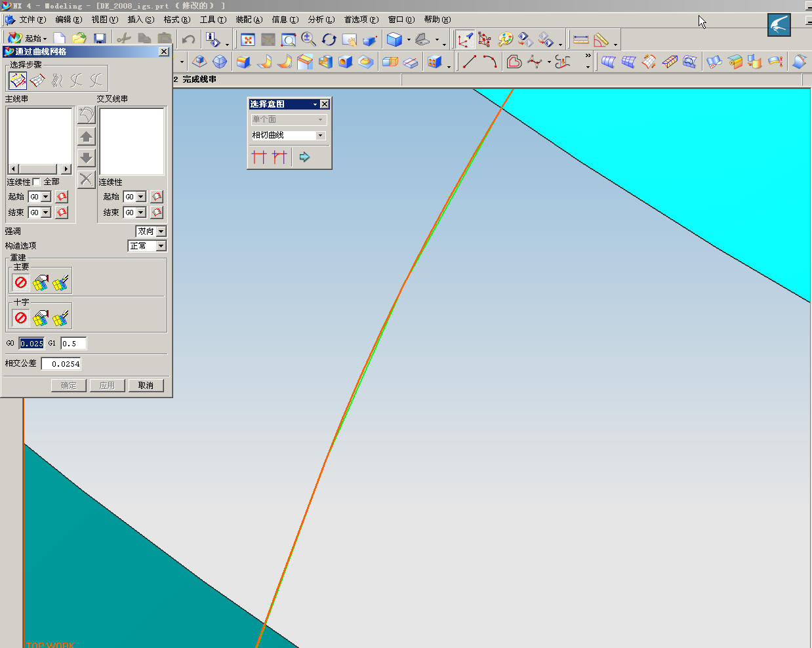Toggle the 全部 continuity checkbox
812x648 pixels.
[x=37, y=182]
